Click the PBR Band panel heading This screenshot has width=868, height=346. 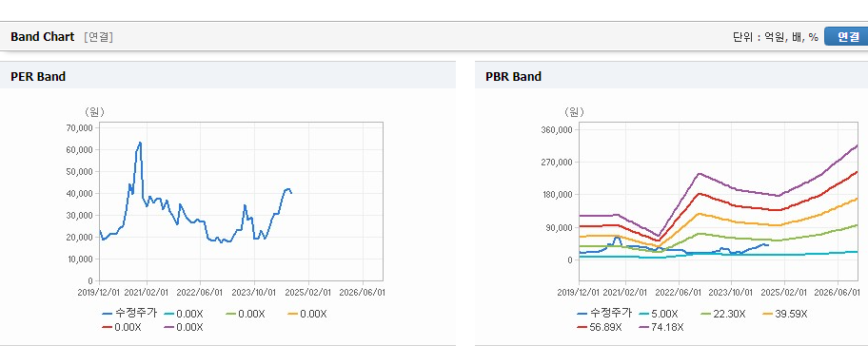[x=513, y=77]
